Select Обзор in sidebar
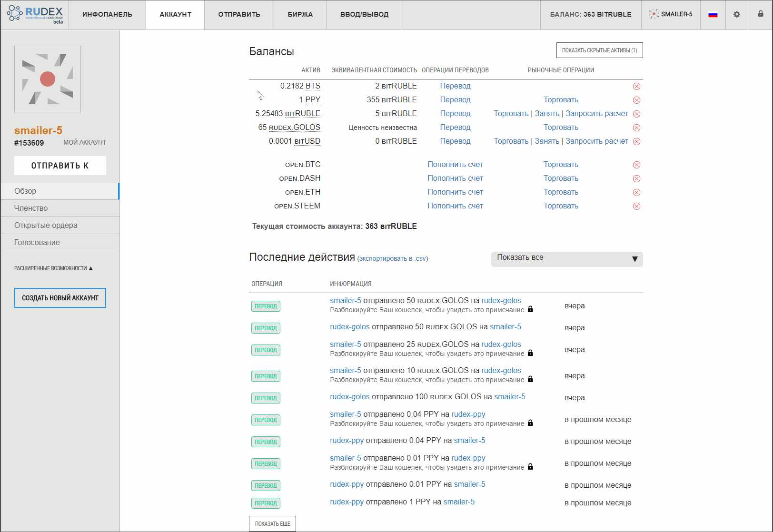 (x=59, y=191)
